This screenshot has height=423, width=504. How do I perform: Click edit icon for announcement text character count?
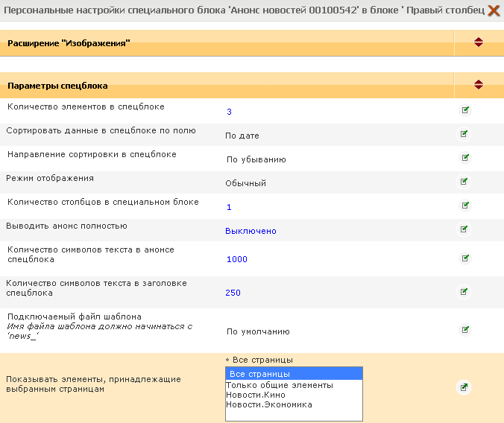point(465,258)
